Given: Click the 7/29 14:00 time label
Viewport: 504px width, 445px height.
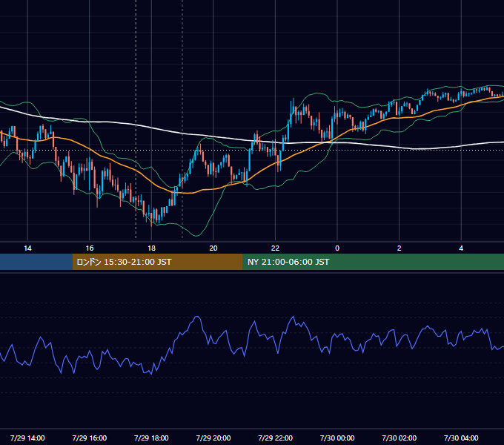Looking at the screenshot, I should [27, 438].
